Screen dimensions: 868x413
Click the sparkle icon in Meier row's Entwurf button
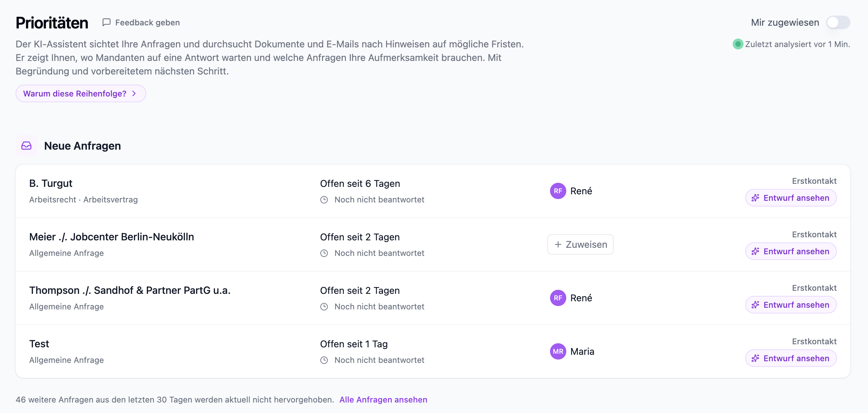point(755,252)
